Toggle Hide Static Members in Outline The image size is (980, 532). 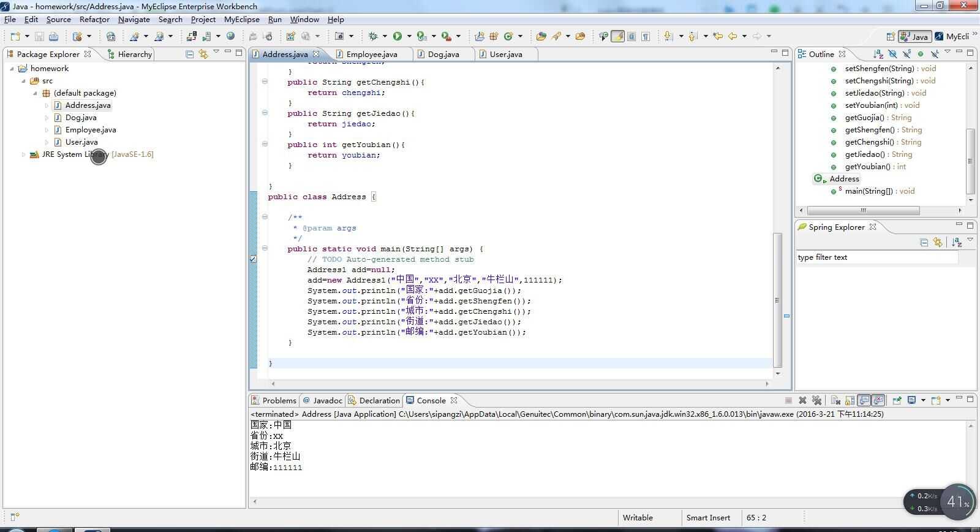907,54
